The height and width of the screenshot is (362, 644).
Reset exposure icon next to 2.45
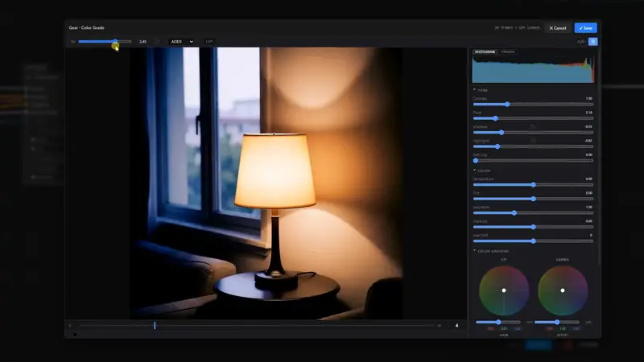click(x=156, y=42)
